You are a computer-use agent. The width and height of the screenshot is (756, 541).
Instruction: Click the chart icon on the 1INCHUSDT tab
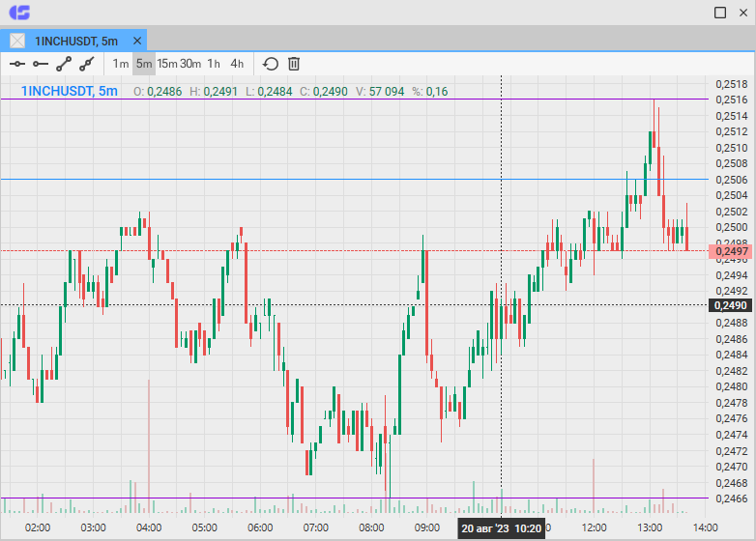click(x=17, y=41)
